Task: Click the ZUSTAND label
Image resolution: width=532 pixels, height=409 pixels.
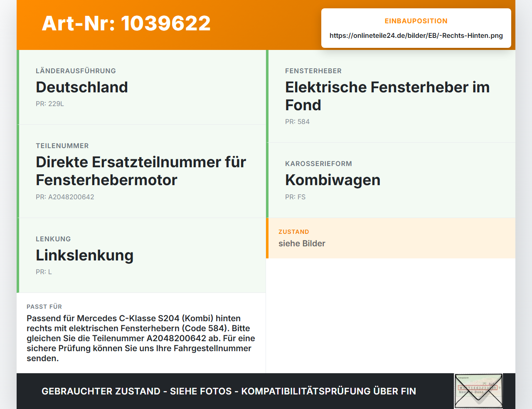Action: click(293, 232)
